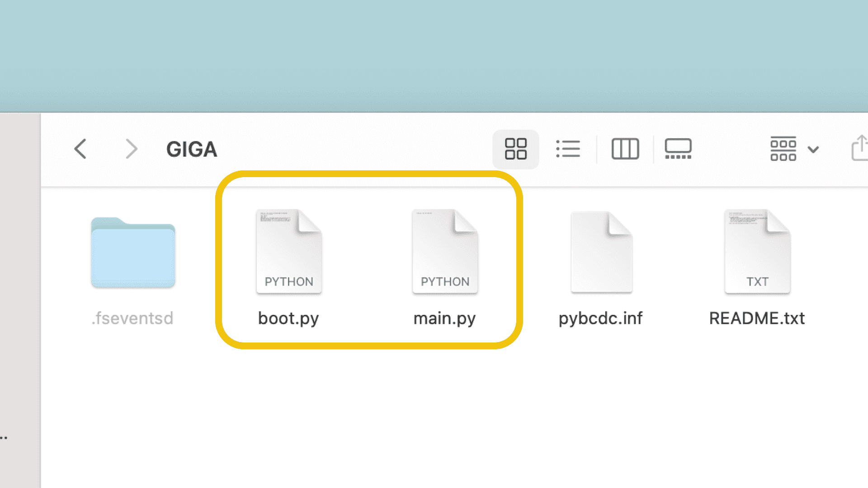Select the pybcdc.inf blank file icon

coord(601,252)
